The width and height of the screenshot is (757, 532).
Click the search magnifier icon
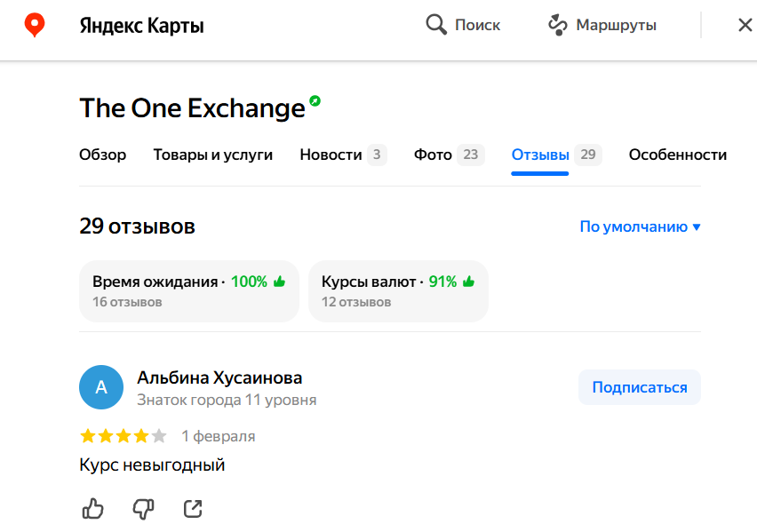click(x=436, y=25)
